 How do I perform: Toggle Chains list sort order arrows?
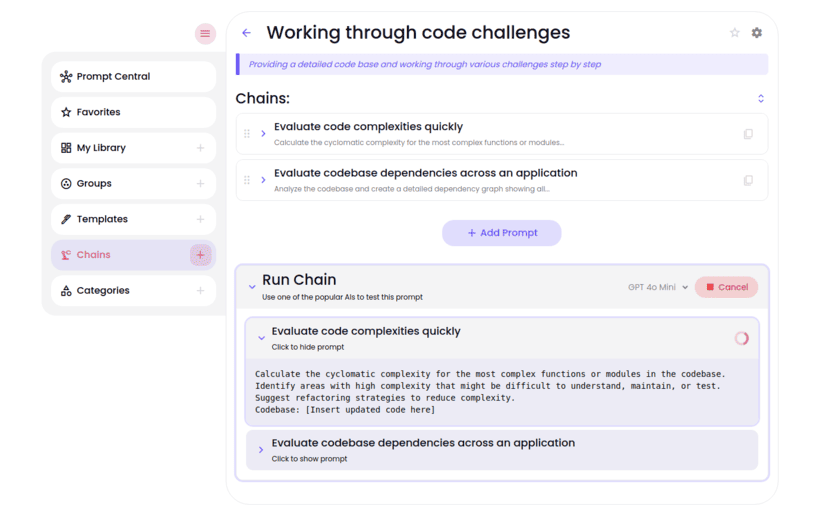(x=761, y=99)
